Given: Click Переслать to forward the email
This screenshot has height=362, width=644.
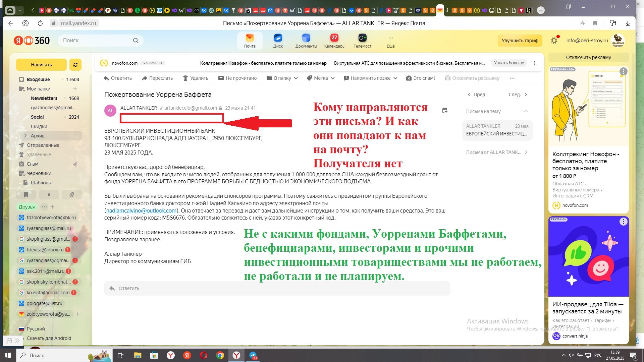Looking at the screenshot, I should [x=157, y=78].
